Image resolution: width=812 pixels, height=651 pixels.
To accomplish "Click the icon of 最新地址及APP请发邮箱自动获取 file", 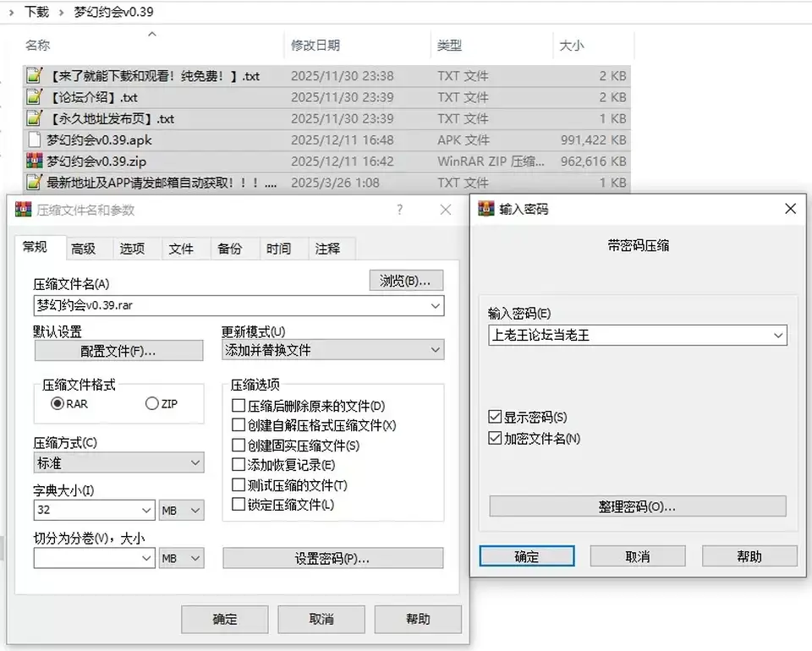I will coord(34,182).
